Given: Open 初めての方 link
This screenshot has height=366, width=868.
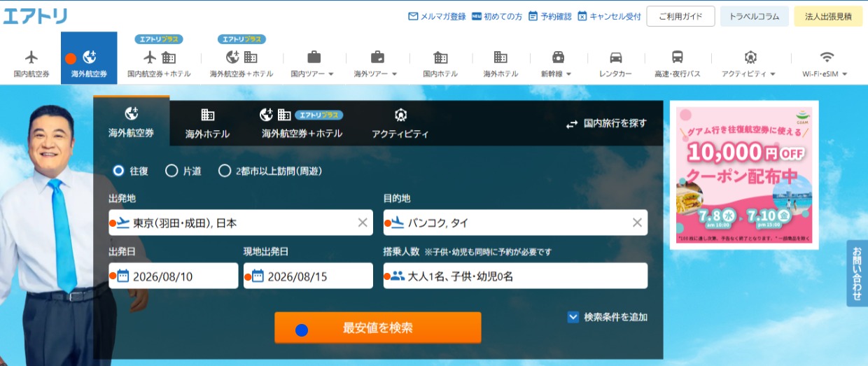Looking at the screenshot, I should [497, 16].
